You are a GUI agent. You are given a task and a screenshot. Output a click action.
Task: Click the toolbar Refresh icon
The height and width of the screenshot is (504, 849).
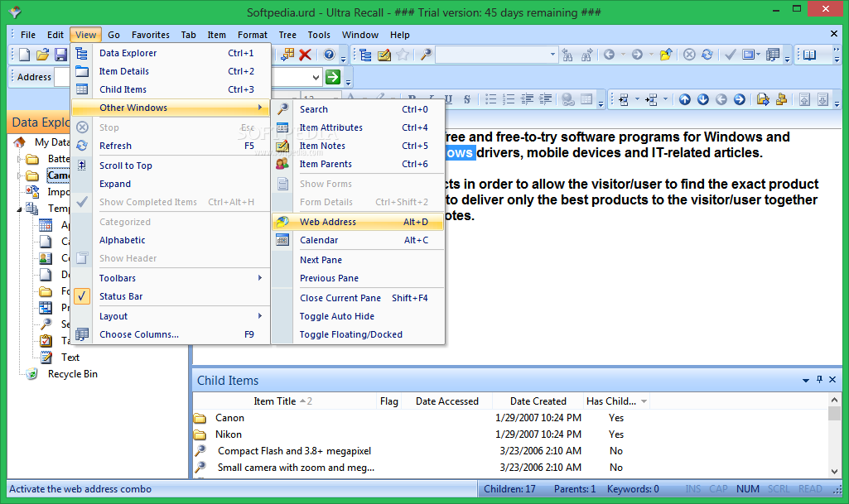[707, 55]
